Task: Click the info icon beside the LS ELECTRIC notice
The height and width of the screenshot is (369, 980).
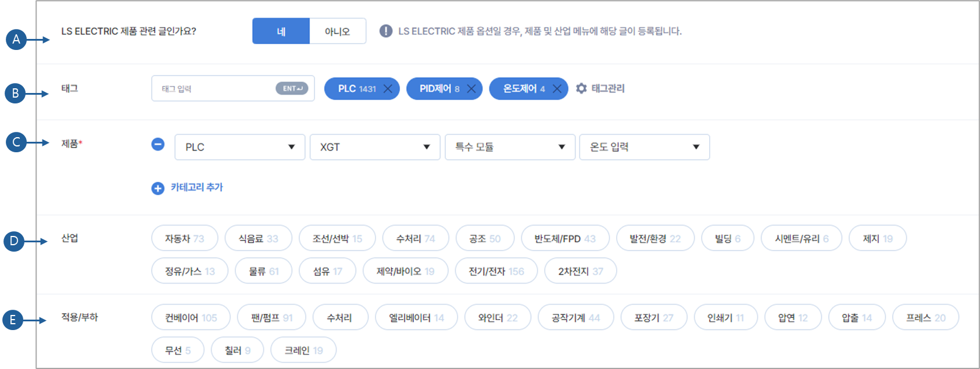Action: tap(385, 31)
